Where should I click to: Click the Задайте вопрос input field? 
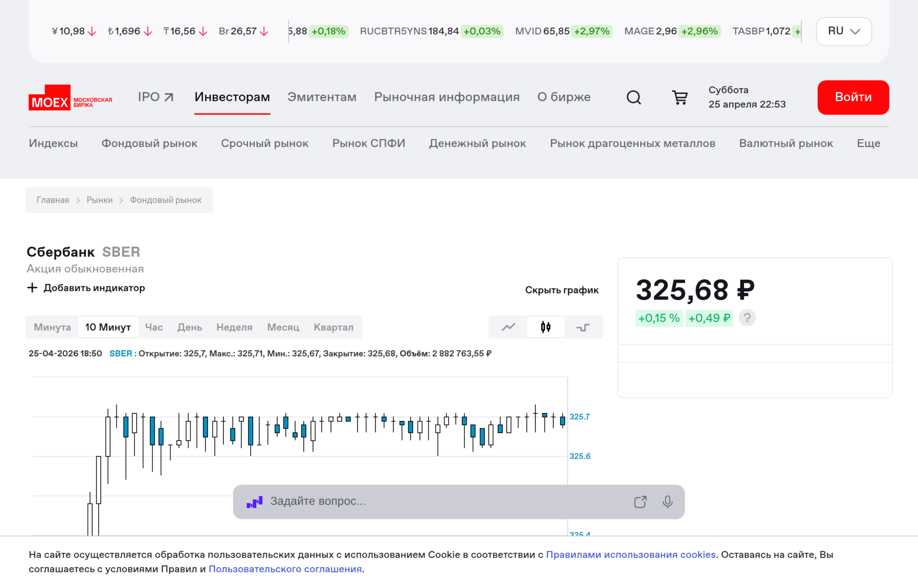click(x=448, y=502)
